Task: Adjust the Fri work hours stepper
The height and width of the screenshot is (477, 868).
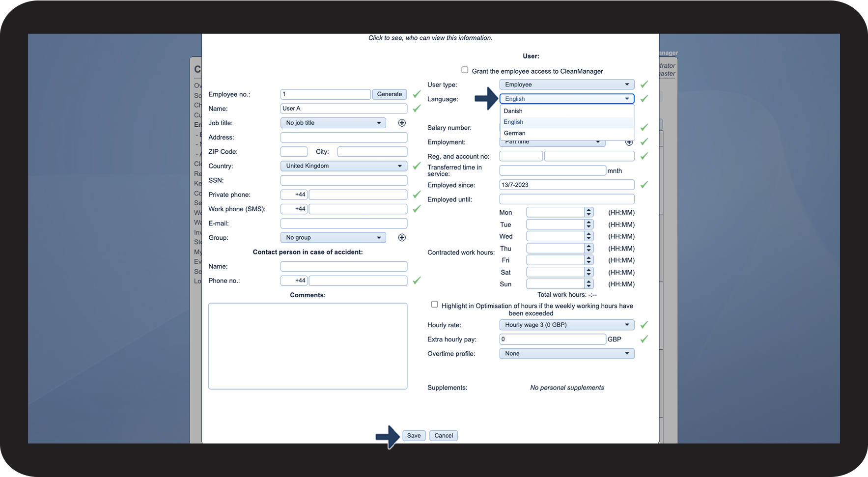Action: [589, 260]
